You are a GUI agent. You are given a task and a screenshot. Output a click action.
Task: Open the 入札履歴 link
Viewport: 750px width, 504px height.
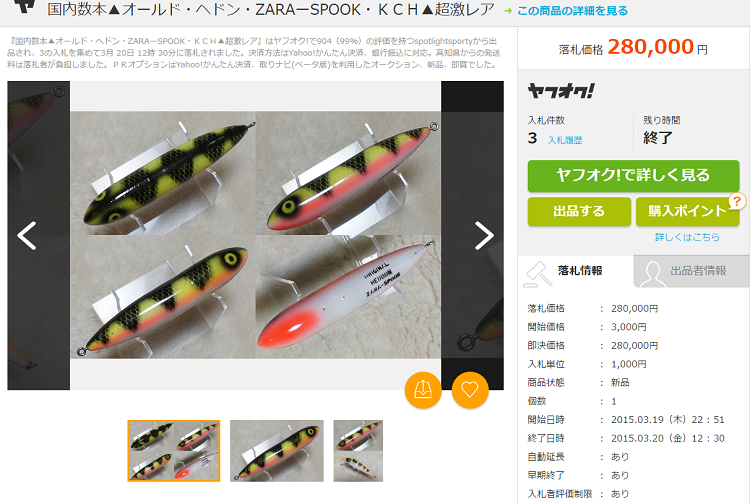565,140
